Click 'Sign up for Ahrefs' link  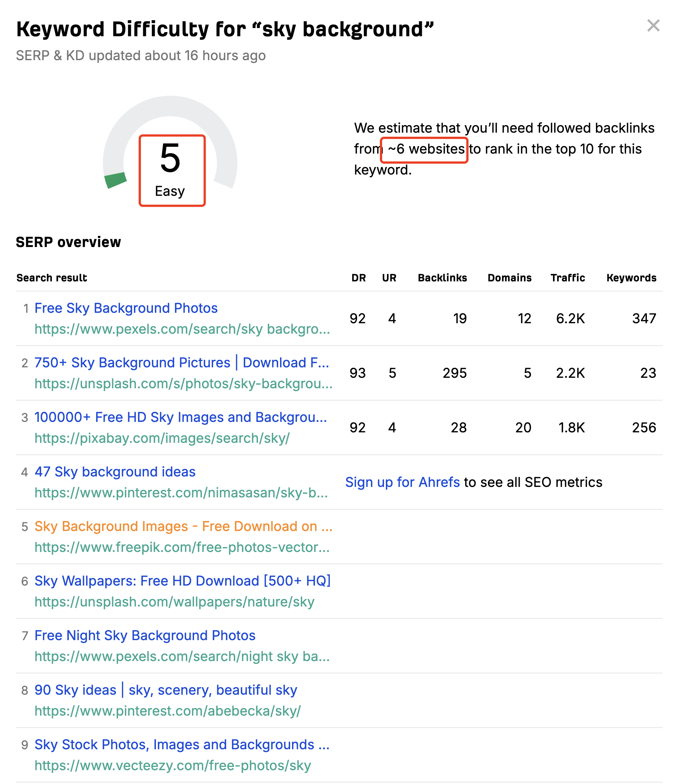click(402, 482)
